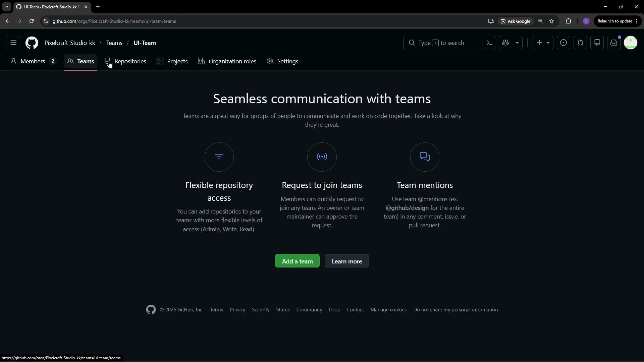Expand the Copilot dropdown arrow
Viewport: 644px width, 362px height.
(517, 43)
